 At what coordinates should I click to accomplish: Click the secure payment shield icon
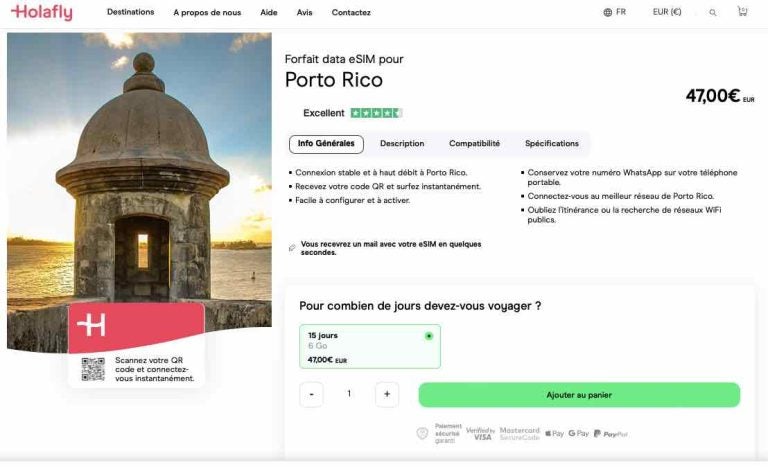pos(422,434)
